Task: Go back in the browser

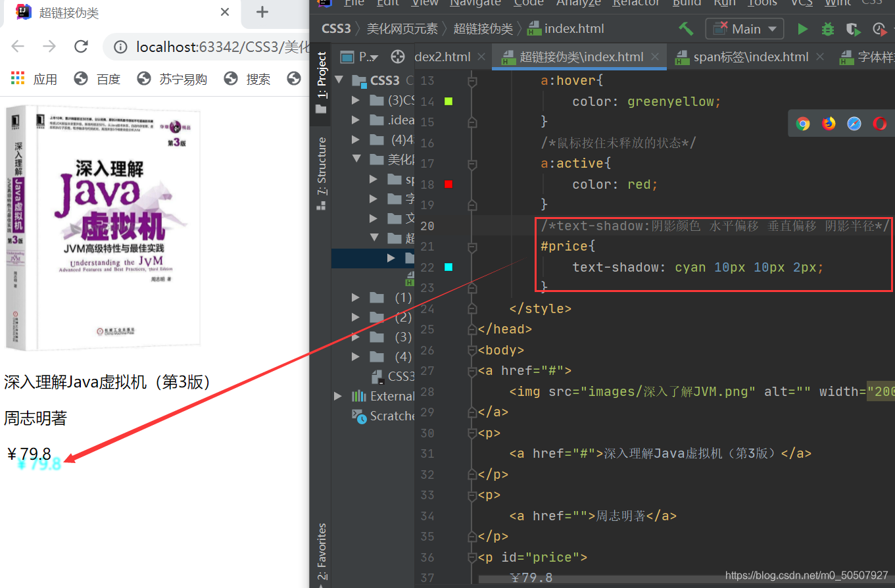Action: 18,46
